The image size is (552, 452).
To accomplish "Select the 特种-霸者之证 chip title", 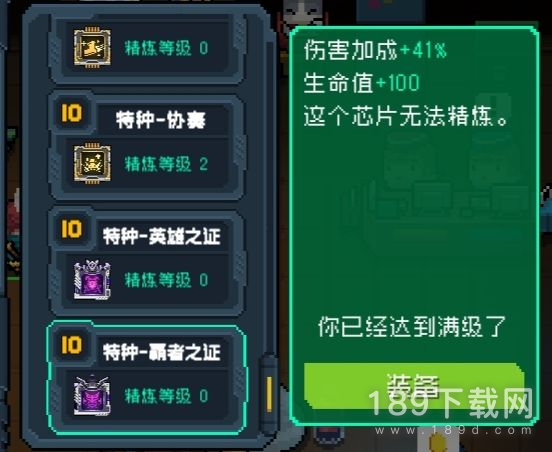I will coord(162,352).
